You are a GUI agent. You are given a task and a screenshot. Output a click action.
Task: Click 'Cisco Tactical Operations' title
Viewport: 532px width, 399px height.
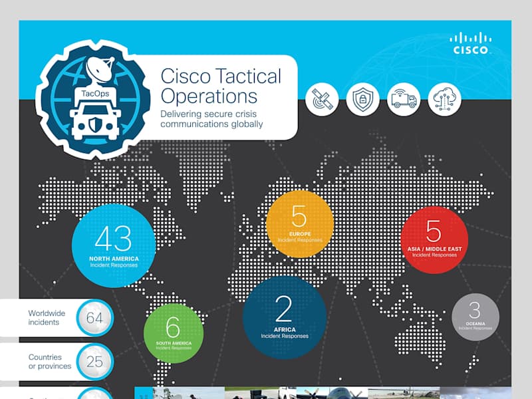pos(221,86)
